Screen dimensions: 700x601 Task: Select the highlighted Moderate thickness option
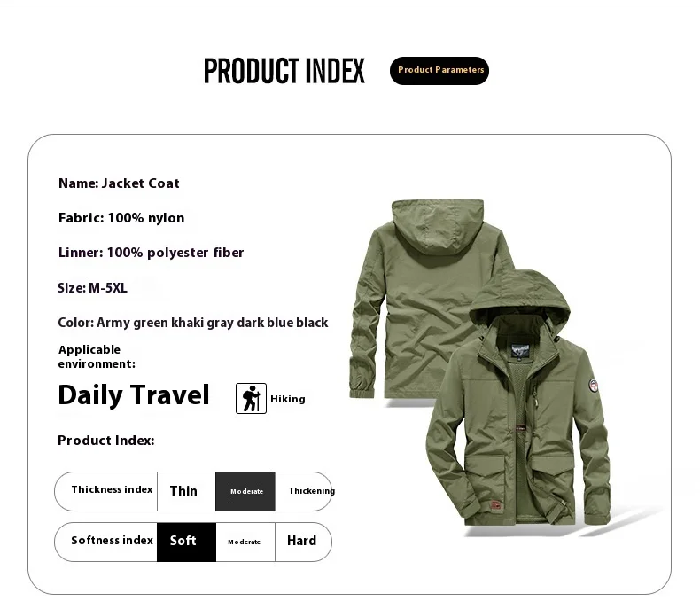(x=245, y=491)
